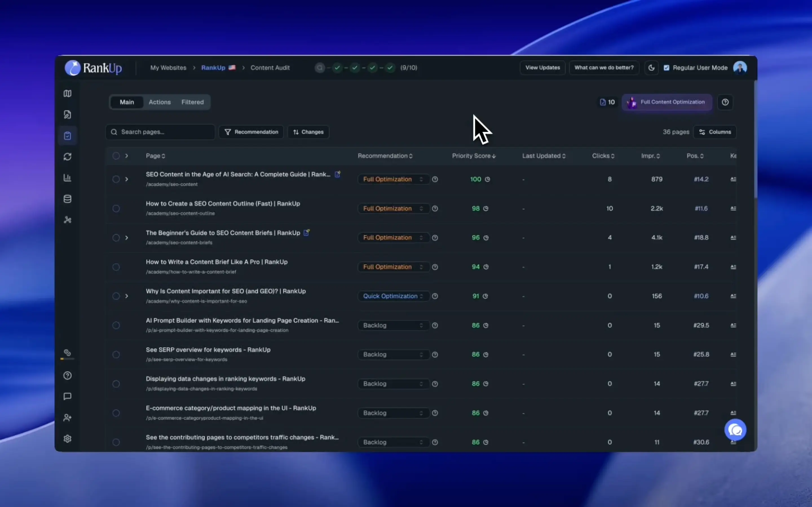The image size is (812, 507).
Task: Click the refresh/sync icon in the sidebar
Action: 67,157
